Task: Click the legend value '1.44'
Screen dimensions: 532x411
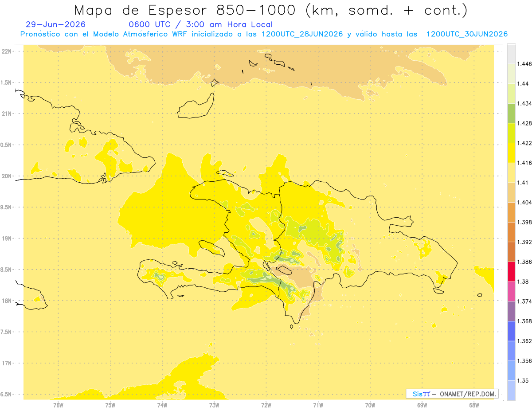Action: click(523, 84)
